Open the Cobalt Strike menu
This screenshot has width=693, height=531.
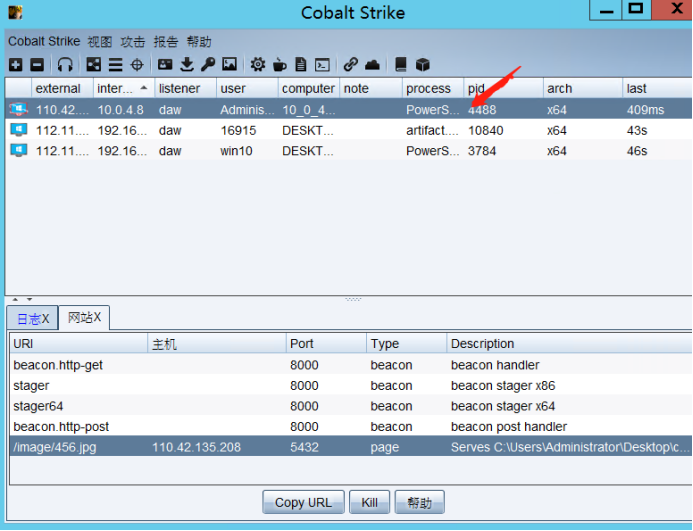click(x=44, y=41)
